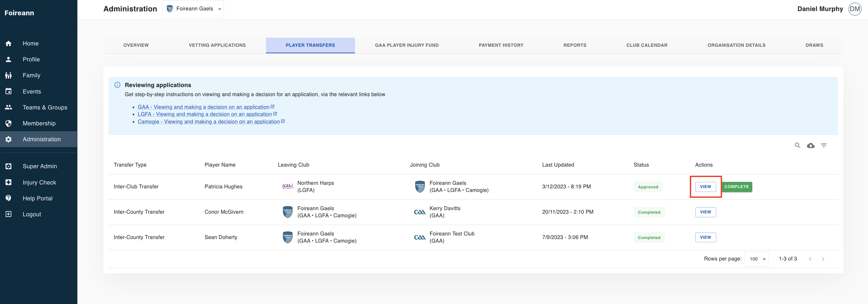Click the Teams & Groups icon
The height and width of the screenshot is (304, 868).
[x=8, y=108]
